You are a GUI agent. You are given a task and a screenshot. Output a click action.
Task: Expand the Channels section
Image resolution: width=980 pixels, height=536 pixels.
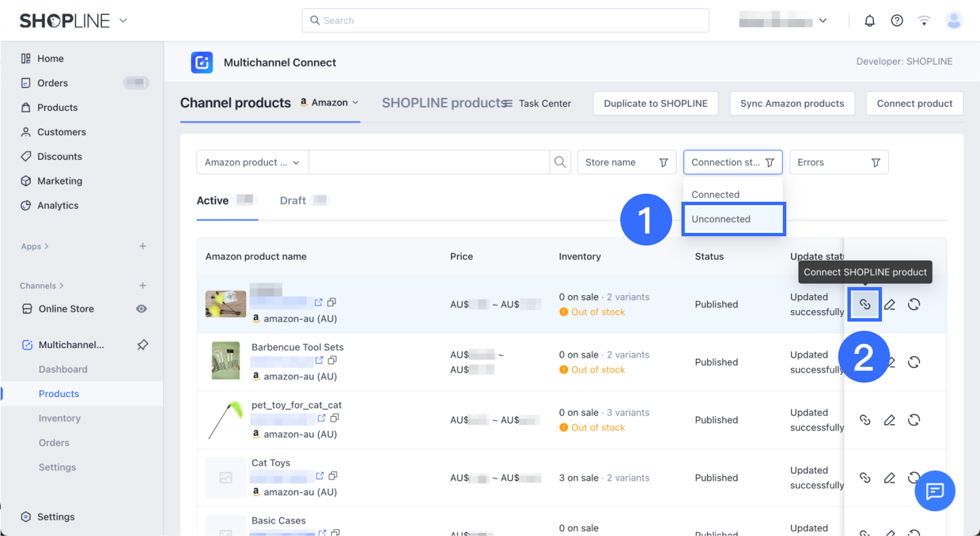(x=42, y=285)
